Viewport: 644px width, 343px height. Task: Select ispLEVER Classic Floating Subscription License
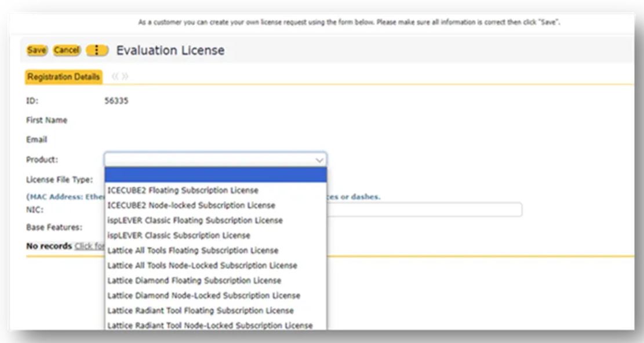pyautogui.click(x=216, y=220)
